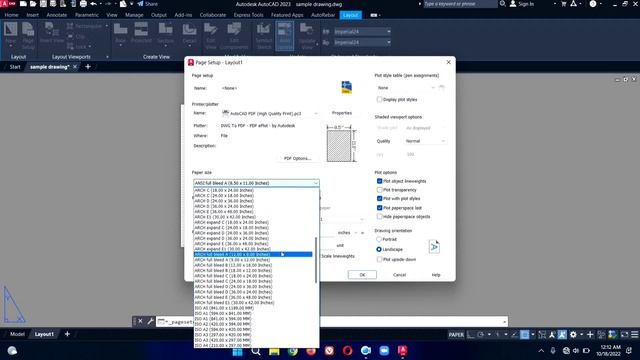Screen dimensions: 640x360
Task: Expand the Layout Viewports panel arrow
Action: pos(107,57)
